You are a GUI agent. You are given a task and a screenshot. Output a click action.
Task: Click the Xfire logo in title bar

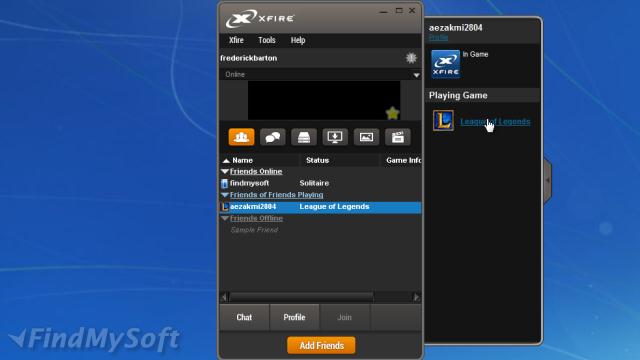tap(260, 18)
